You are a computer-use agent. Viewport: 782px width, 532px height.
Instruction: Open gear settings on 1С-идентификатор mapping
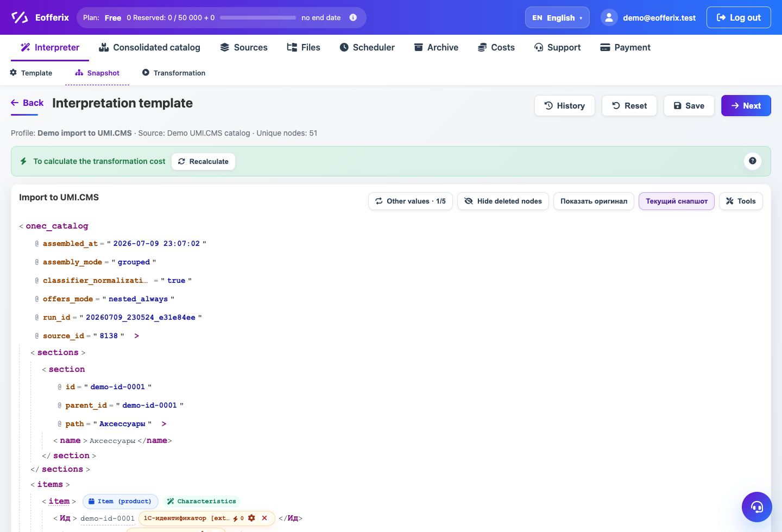tap(251, 518)
